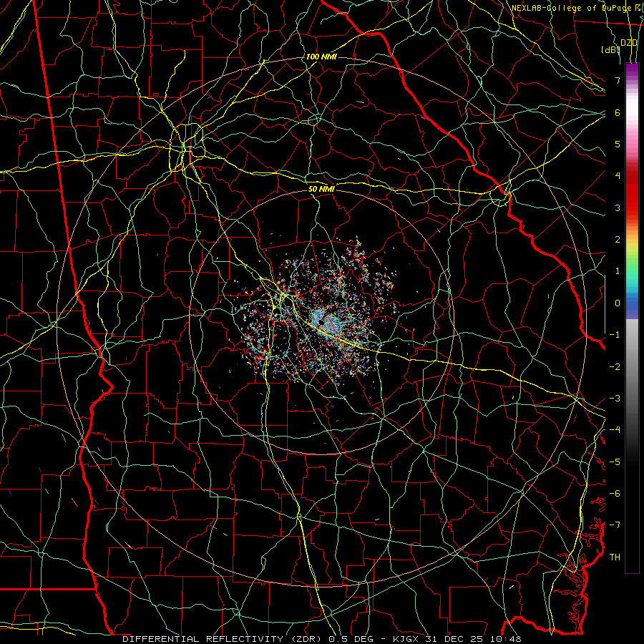Click the [dB] units label

tap(610, 49)
